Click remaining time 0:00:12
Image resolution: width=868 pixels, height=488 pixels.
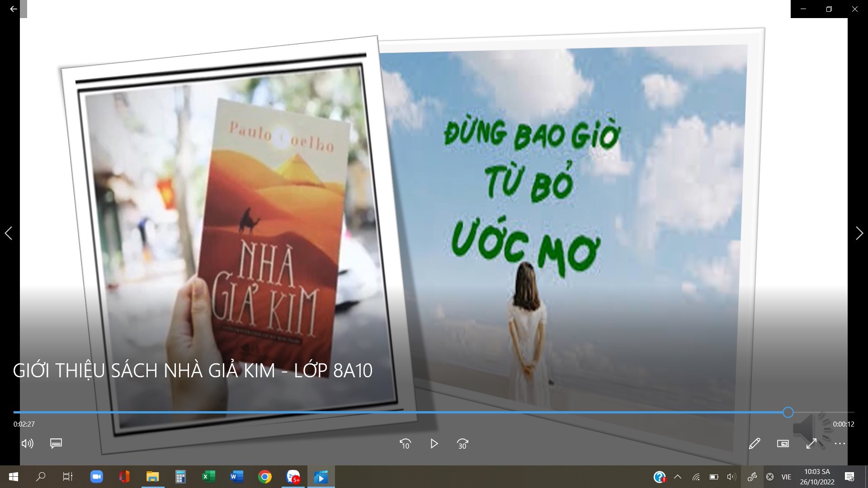pyautogui.click(x=844, y=424)
